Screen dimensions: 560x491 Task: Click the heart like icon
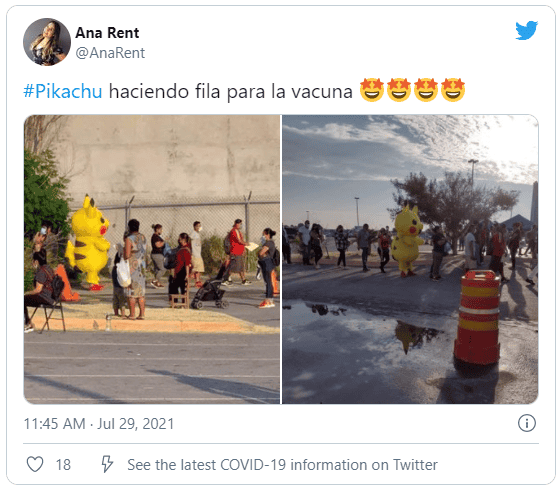tap(35, 464)
